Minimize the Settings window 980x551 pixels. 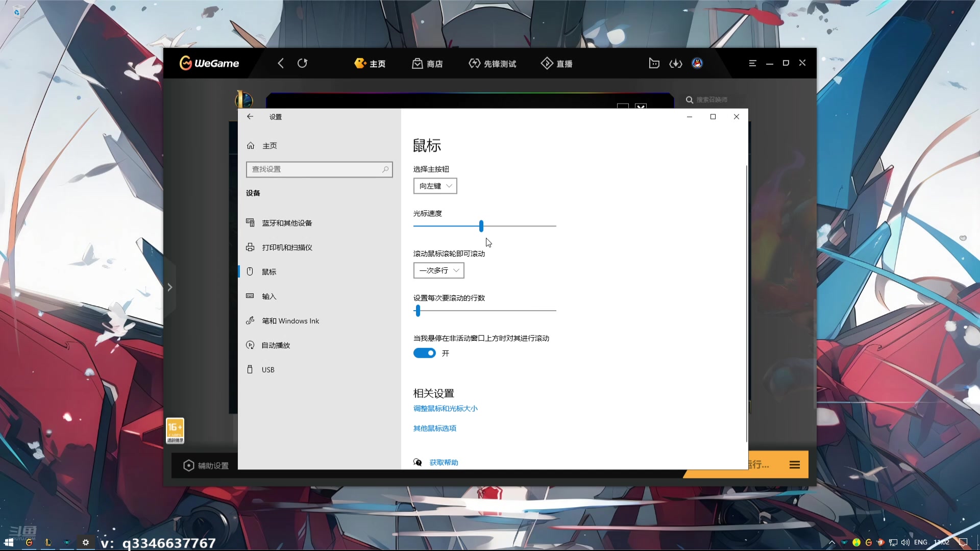point(690,117)
